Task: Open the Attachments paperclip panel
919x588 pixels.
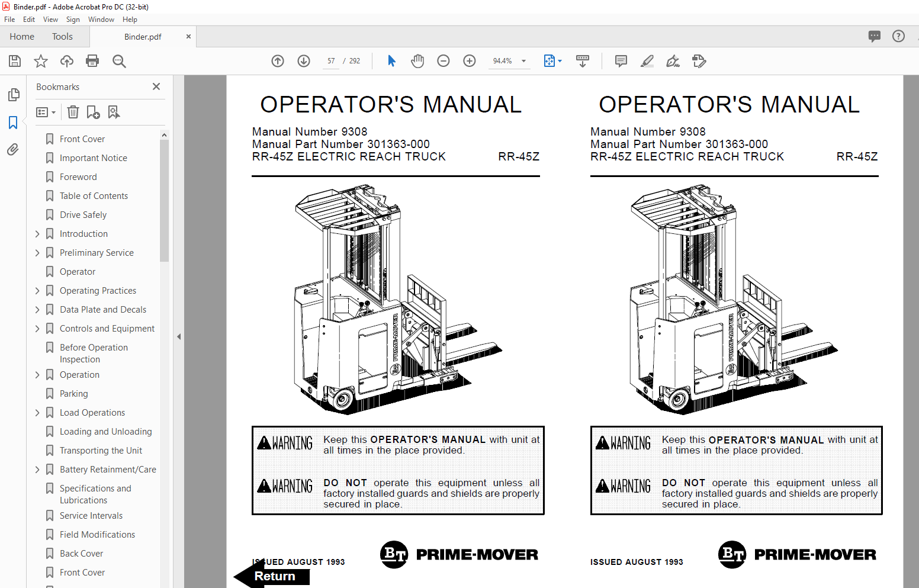Action: pyautogui.click(x=13, y=150)
